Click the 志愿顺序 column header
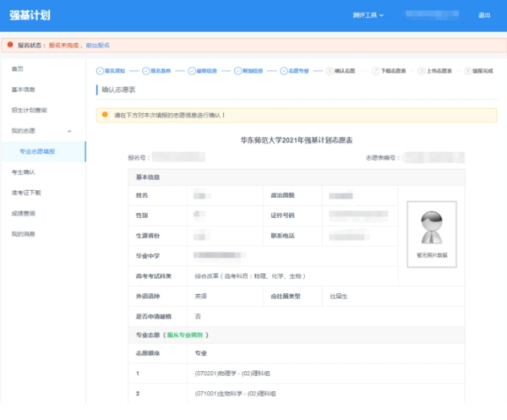Viewport: 507px width, 420px height. (148, 353)
